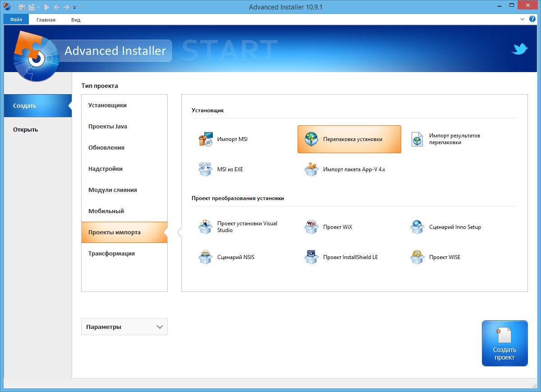Go to the Открыть section in sidebar
Image resolution: width=541 pixels, height=392 pixels.
click(26, 129)
